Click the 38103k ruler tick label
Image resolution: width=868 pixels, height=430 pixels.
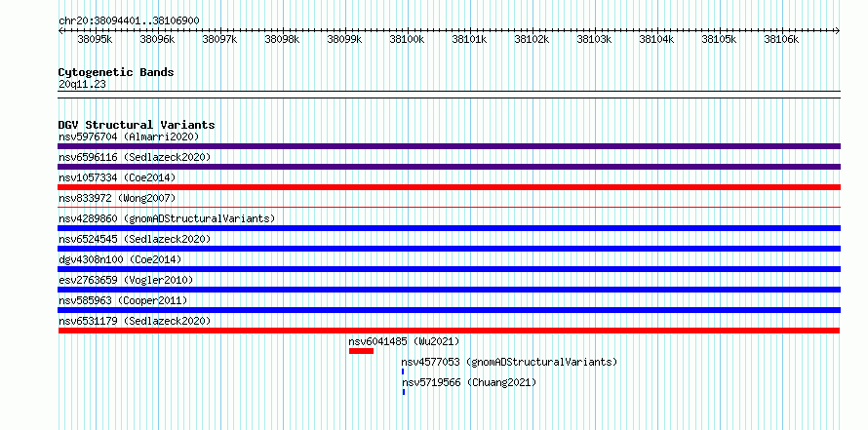coord(595,39)
